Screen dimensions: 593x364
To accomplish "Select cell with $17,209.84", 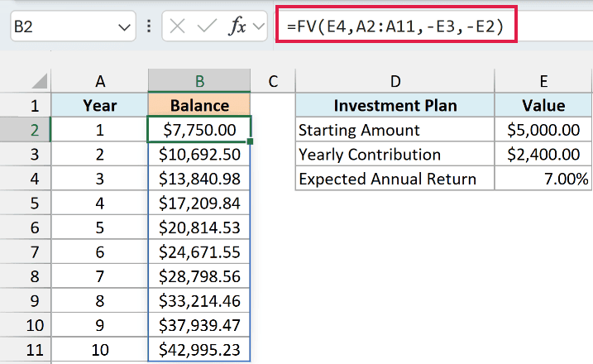I will coord(199,203).
